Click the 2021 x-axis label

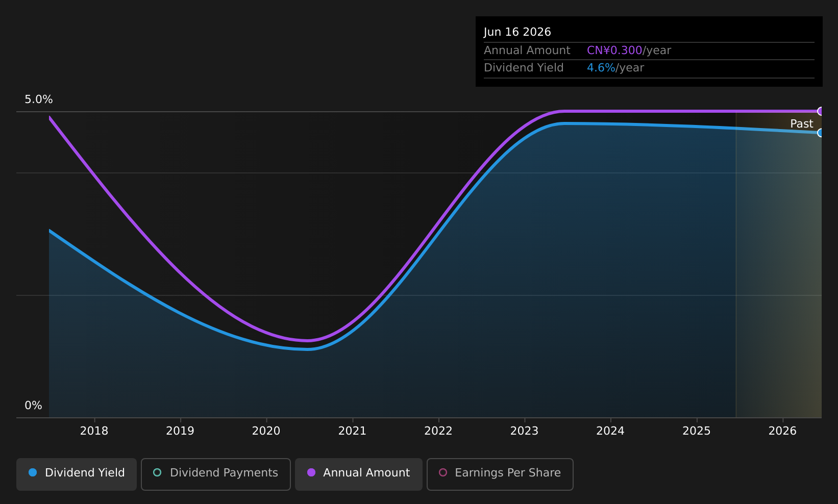point(353,431)
